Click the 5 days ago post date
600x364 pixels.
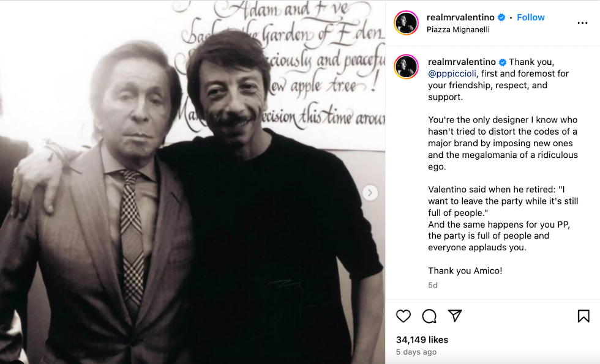pos(416,352)
